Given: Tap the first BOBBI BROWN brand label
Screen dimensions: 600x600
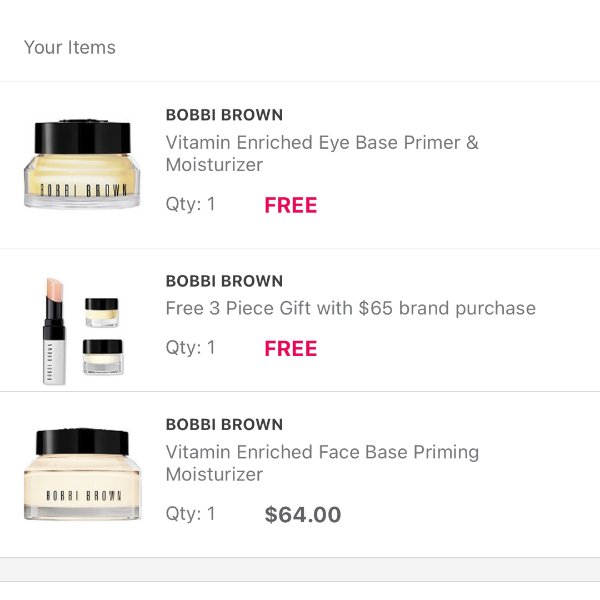Looking at the screenshot, I should (x=224, y=115).
